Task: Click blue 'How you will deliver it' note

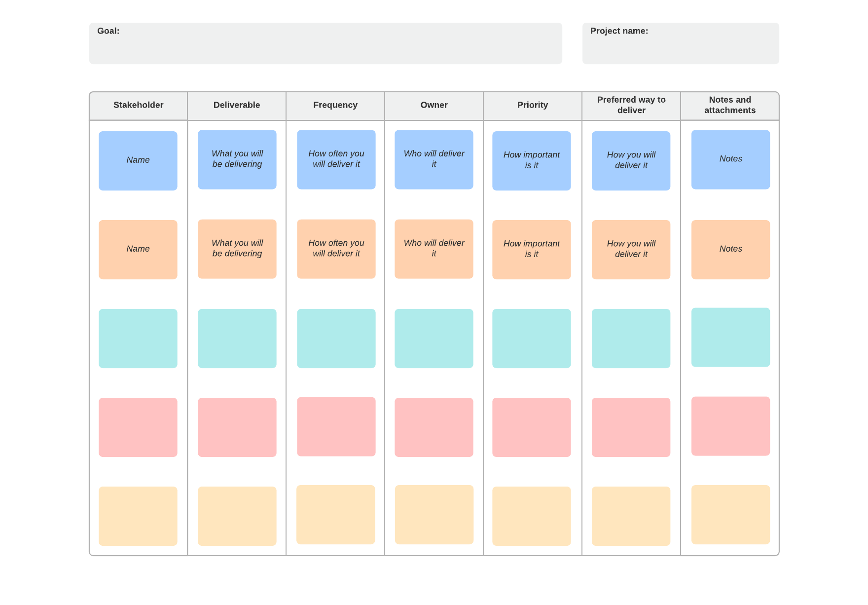Action: click(x=631, y=160)
